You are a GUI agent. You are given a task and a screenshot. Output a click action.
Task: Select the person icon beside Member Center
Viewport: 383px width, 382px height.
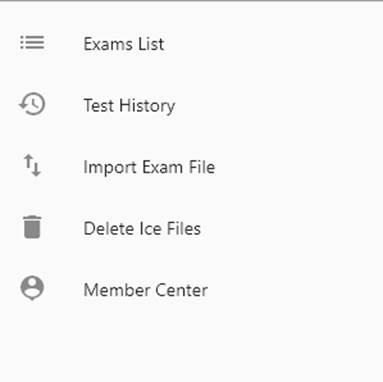(x=32, y=288)
